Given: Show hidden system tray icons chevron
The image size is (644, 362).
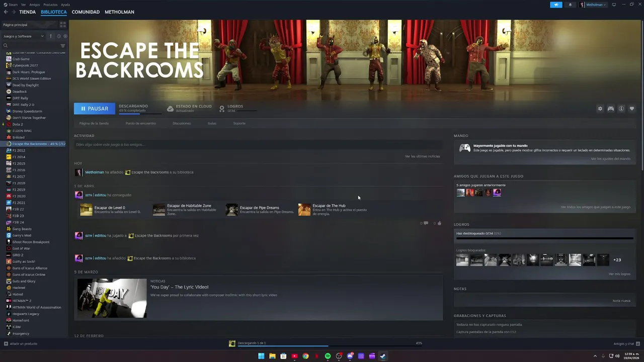Looking at the screenshot, I should (595, 356).
